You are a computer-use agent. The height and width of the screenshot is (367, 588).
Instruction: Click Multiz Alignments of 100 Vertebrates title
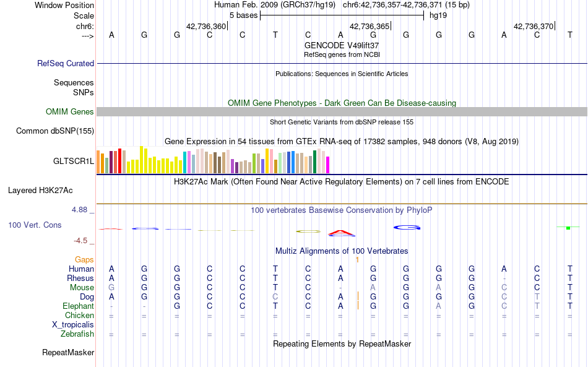pyautogui.click(x=342, y=251)
